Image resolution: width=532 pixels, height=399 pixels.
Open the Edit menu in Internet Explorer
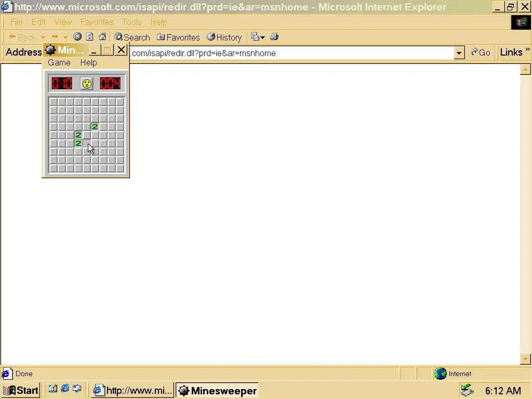point(38,22)
